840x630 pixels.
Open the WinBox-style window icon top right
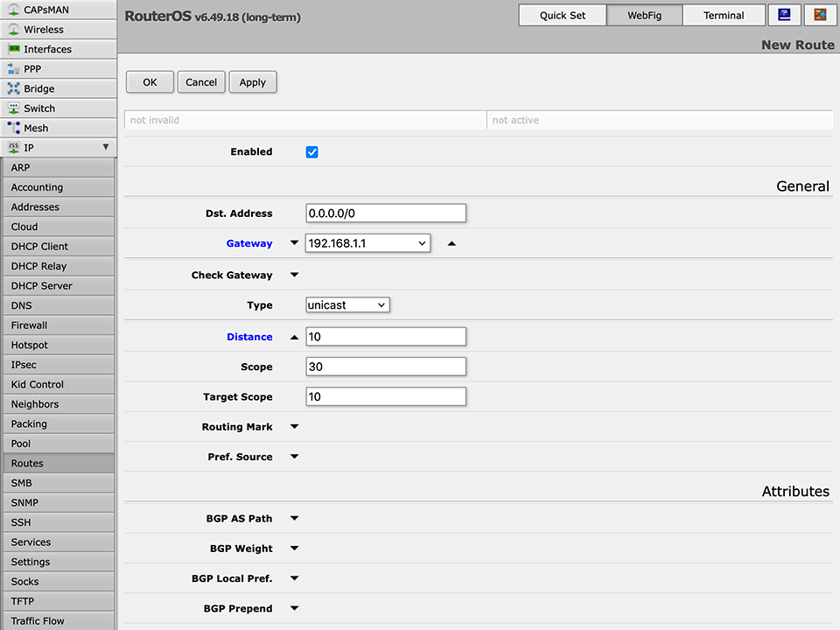[784, 15]
